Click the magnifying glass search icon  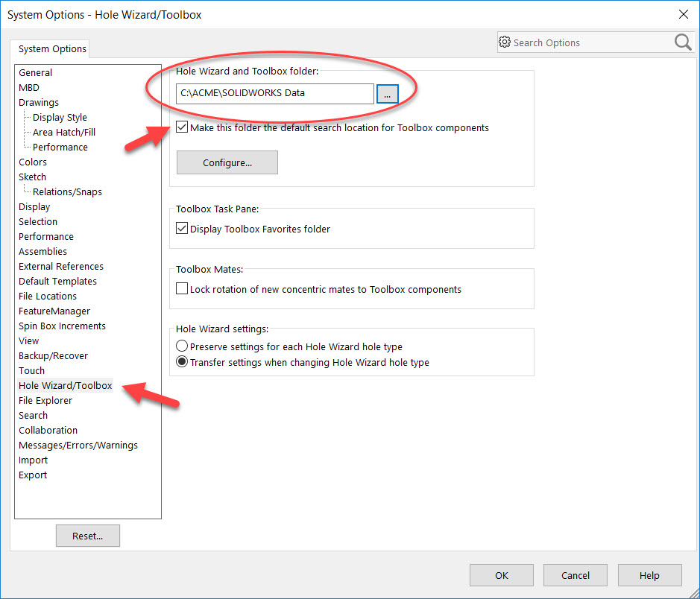click(682, 42)
